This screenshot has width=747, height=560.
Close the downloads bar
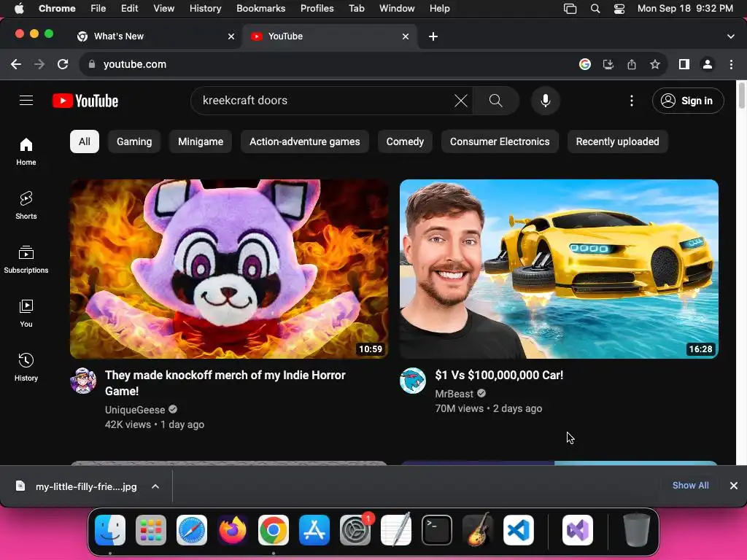coord(734,485)
